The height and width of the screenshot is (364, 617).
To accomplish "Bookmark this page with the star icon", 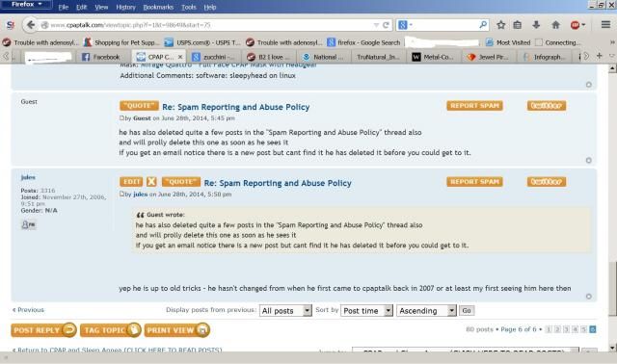I will tap(500, 25).
